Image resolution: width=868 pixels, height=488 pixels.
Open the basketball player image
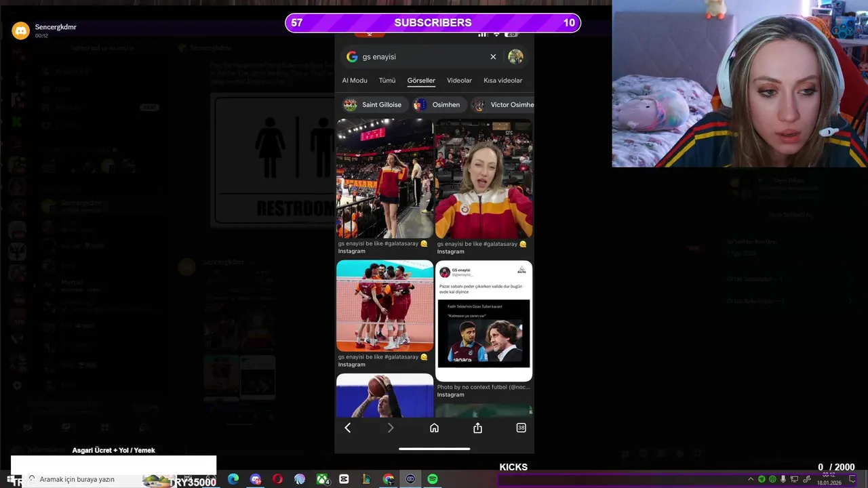pyautogui.click(x=384, y=395)
